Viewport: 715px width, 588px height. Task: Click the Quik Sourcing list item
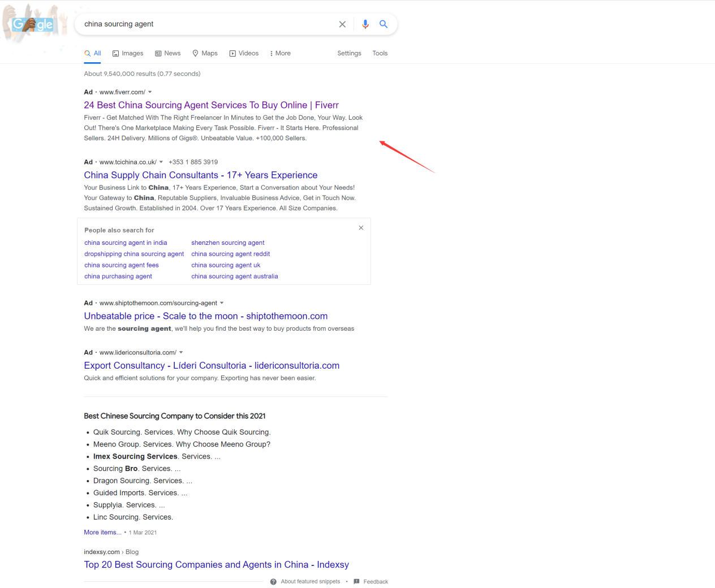(x=182, y=433)
